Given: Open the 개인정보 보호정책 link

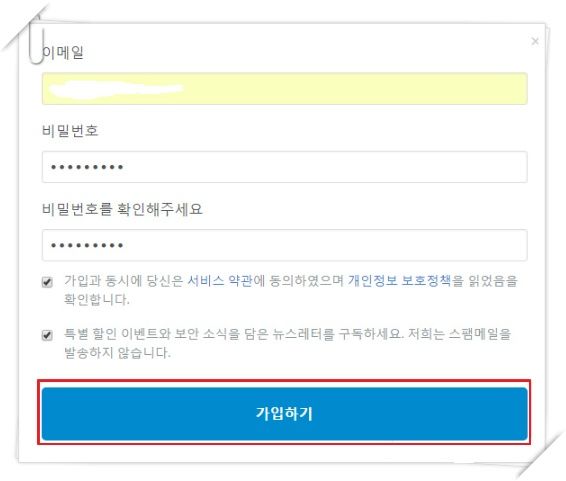Looking at the screenshot, I should click(x=400, y=281).
